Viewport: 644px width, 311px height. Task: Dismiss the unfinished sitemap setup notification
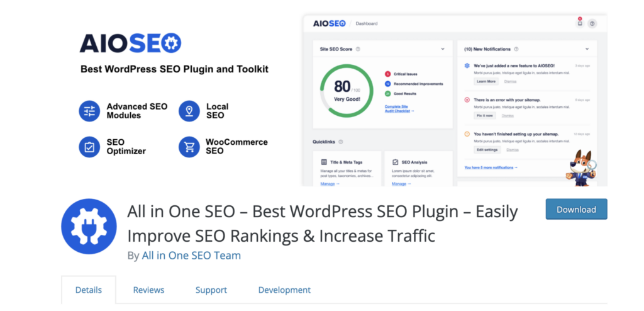513,150
